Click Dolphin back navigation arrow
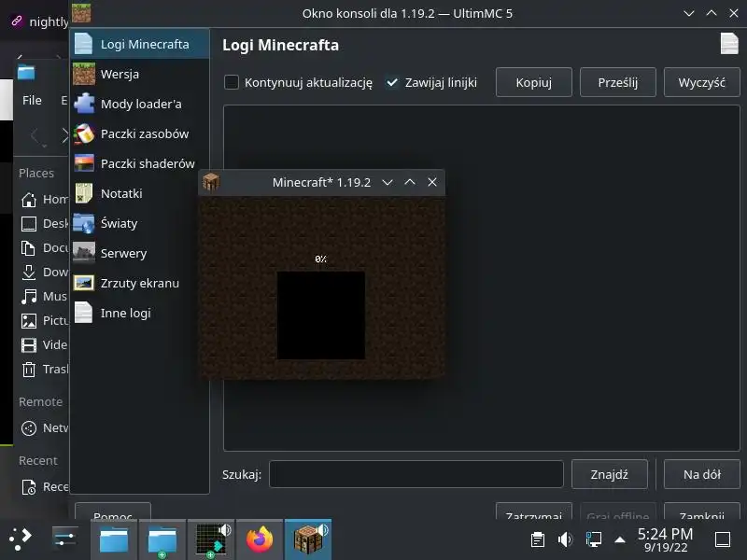 35,136
